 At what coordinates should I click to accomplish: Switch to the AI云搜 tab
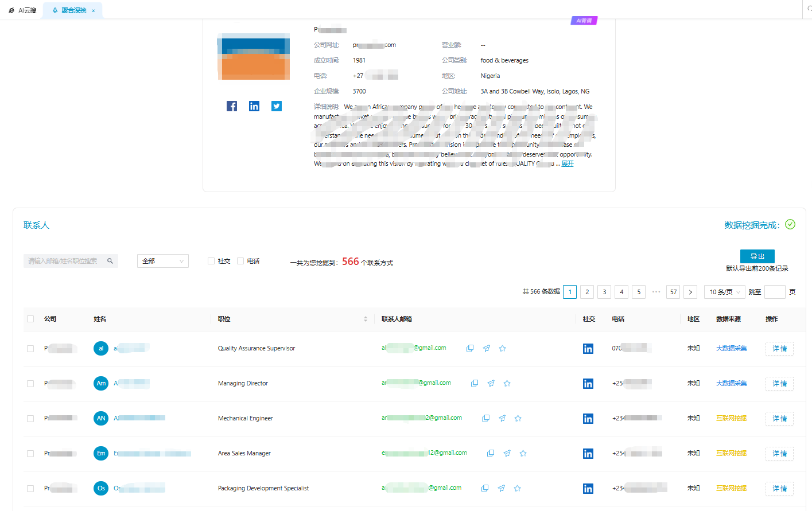click(x=23, y=10)
